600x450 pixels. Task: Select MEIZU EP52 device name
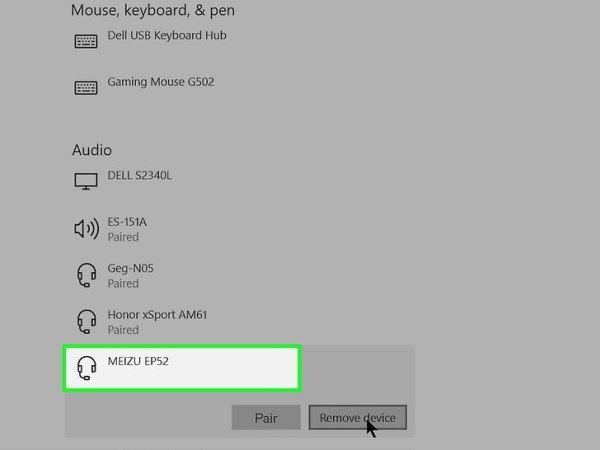(x=138, y=361)
